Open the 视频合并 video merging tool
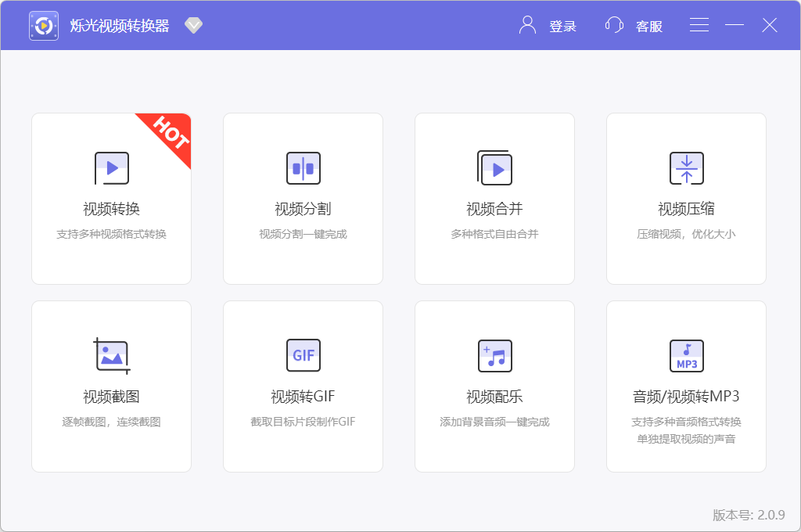 pos(494,199)
